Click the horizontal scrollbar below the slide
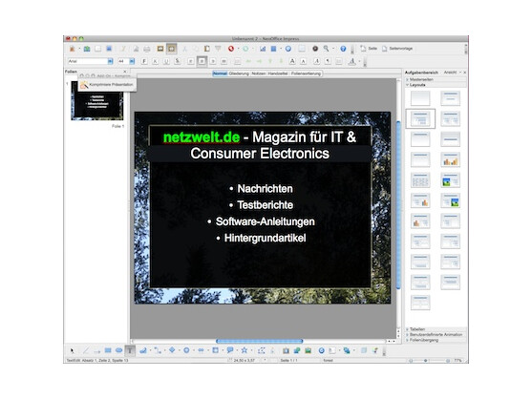532x399 pixels. [x=259, y=341]
